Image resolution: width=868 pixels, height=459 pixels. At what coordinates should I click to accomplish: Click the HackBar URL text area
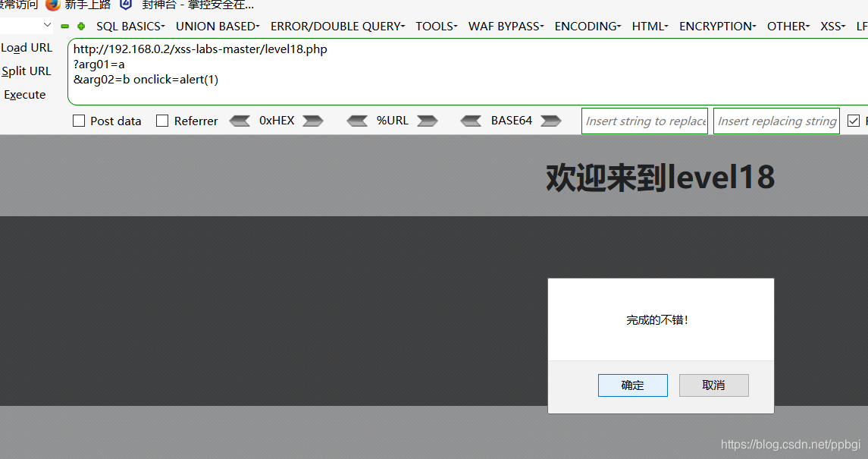pyautogui.click(x=468, y=71)
